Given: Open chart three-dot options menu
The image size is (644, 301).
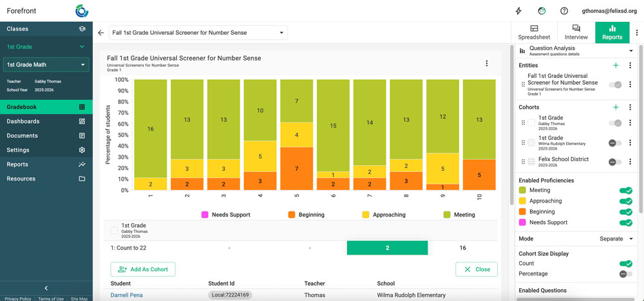Looking at the screenshot, I should (x=487, y=63).
